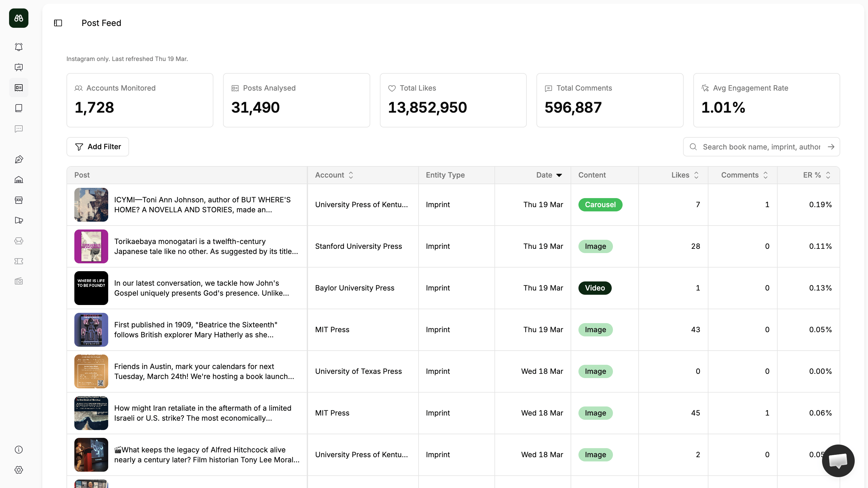This screenshot has width=868, height=488.
Task: Open settings gear in sidebar
Action: (19, 470)
